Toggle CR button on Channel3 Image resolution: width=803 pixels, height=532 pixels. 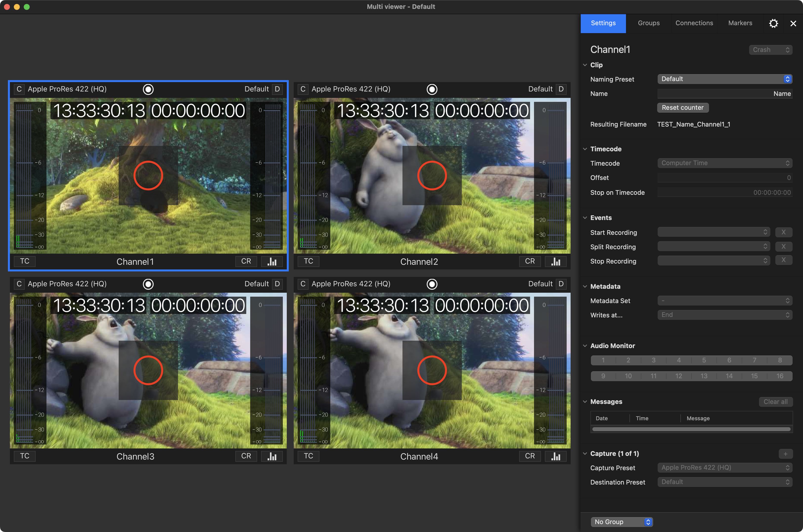pyautogui.click(x=246, y=456)
